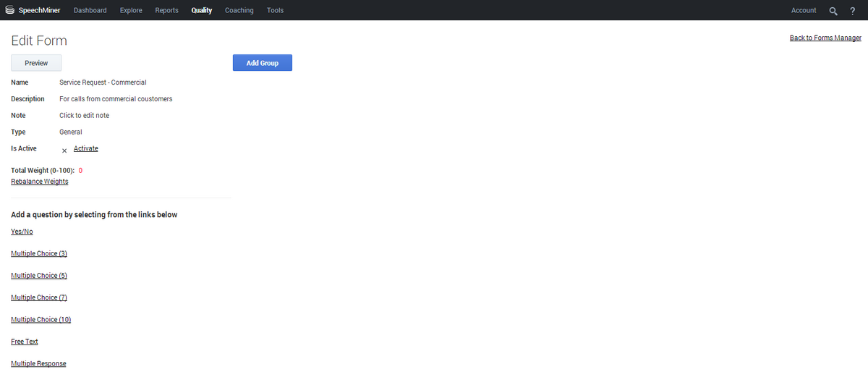Add a Multiple Choice (5) question
The width and height of the screenshot is (868, 372).
tap(39, 276)
